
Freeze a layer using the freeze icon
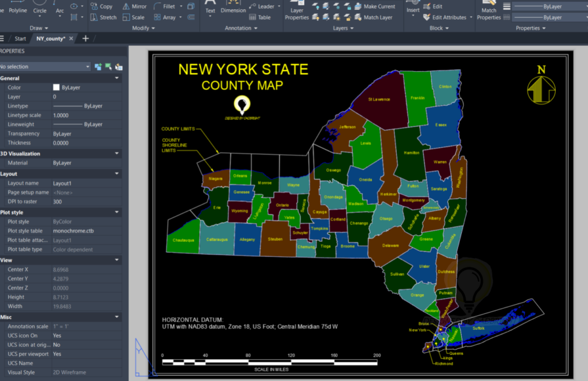coord(336,7)
